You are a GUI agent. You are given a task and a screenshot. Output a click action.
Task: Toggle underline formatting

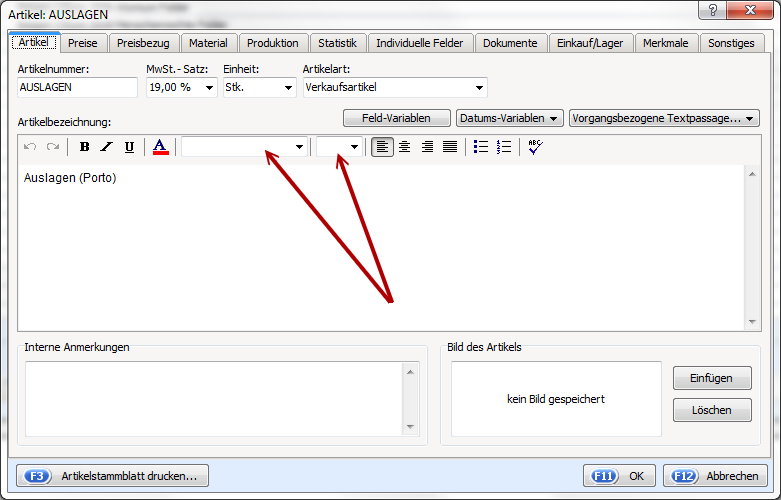point(129,146)
